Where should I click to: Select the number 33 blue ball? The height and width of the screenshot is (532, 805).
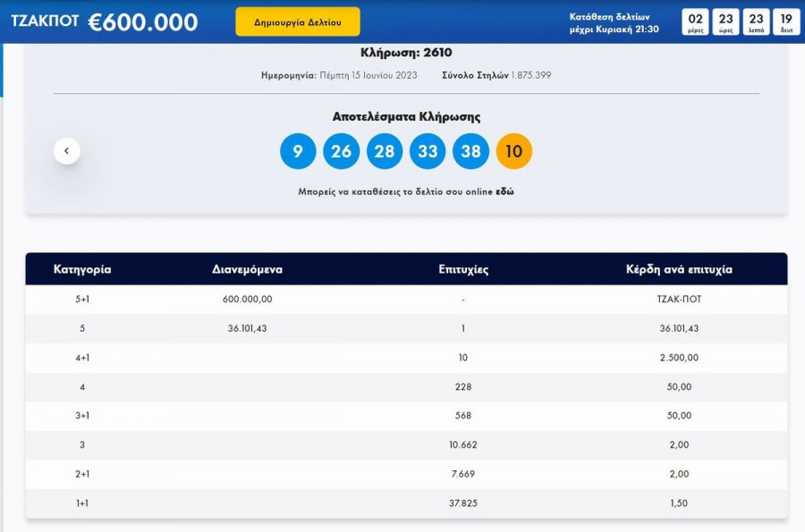tap(428, 151)
